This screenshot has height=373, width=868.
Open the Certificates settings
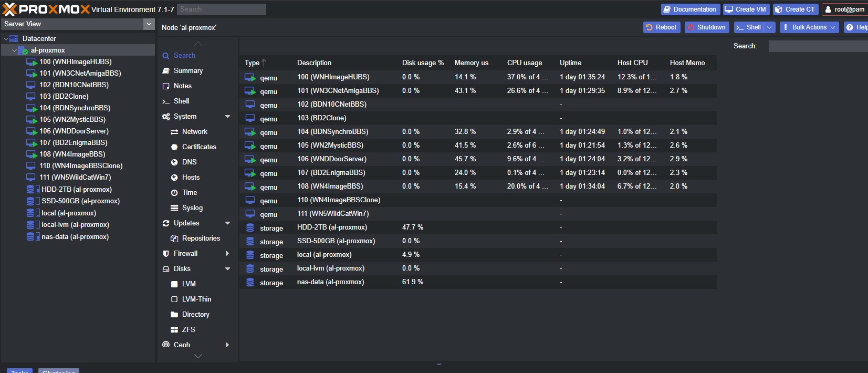click(x=199, y=147)
